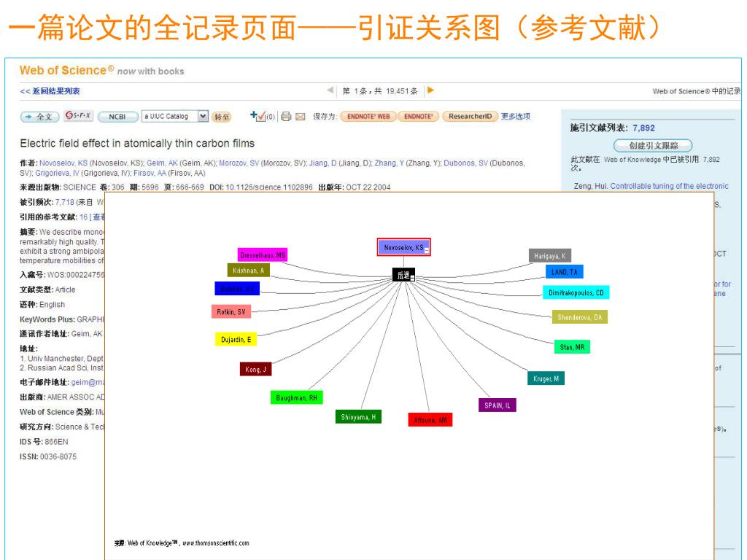
Task: Select the Shioyama, H dark green node
Action: [x=358, y=416]
